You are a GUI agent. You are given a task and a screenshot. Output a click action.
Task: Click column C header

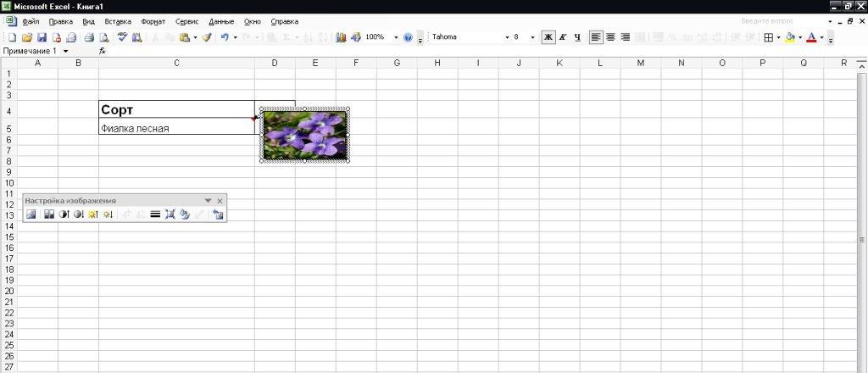point(176,63)
